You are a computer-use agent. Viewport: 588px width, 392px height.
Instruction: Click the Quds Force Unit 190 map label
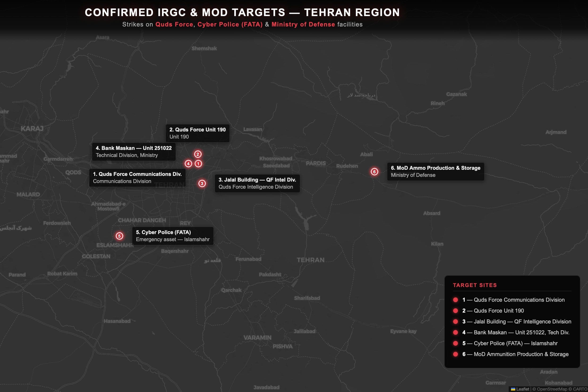point(197,133)
